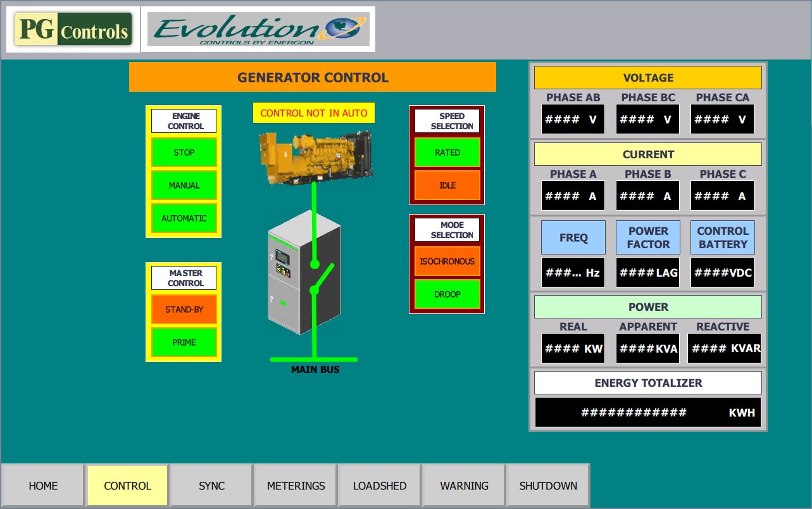Image resolution: width=812 pixels, height=509 pixels.
Task: Click the power factor LAG readout
Action: (648, 272)
